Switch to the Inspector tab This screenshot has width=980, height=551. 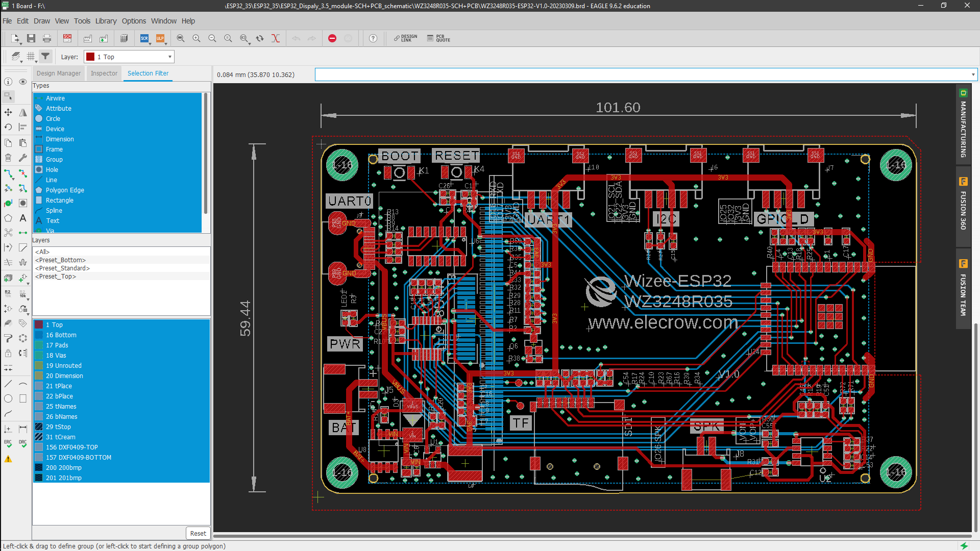pyautogui.click(x=104, y=73)
